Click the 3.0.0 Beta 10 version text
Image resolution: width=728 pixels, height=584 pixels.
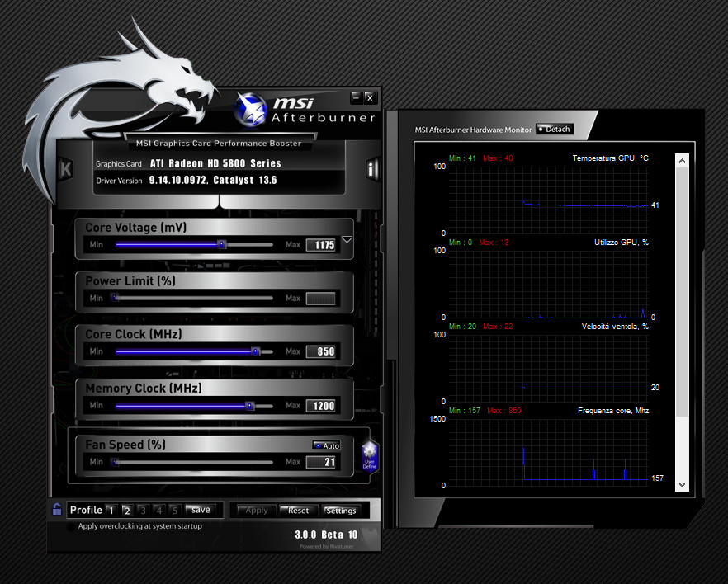click(326, 535)
